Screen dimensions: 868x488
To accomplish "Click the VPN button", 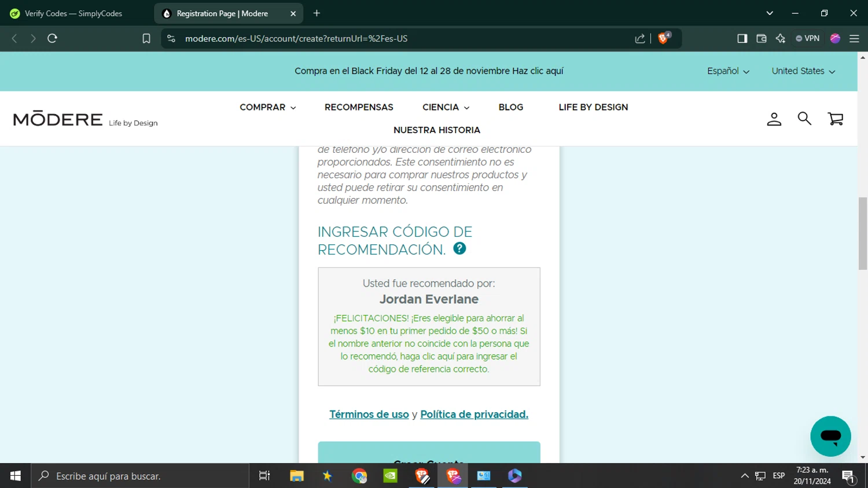I will click(808, 38).
